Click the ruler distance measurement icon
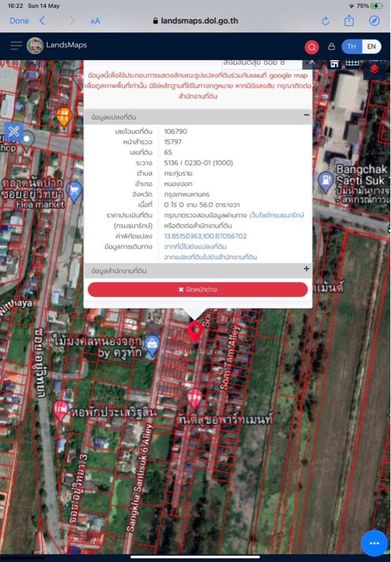This screenshot has width=391, height=562. (x=352, y=63)
